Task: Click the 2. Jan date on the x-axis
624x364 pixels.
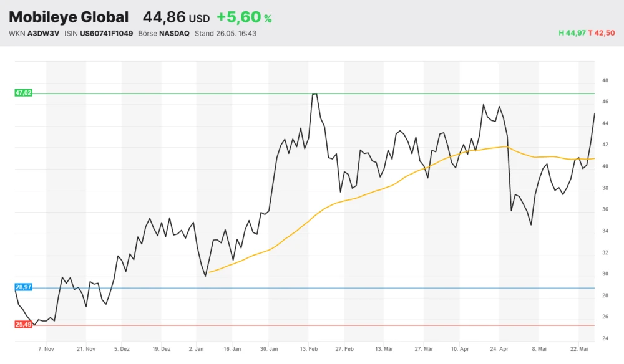Action: coord(197,349)
